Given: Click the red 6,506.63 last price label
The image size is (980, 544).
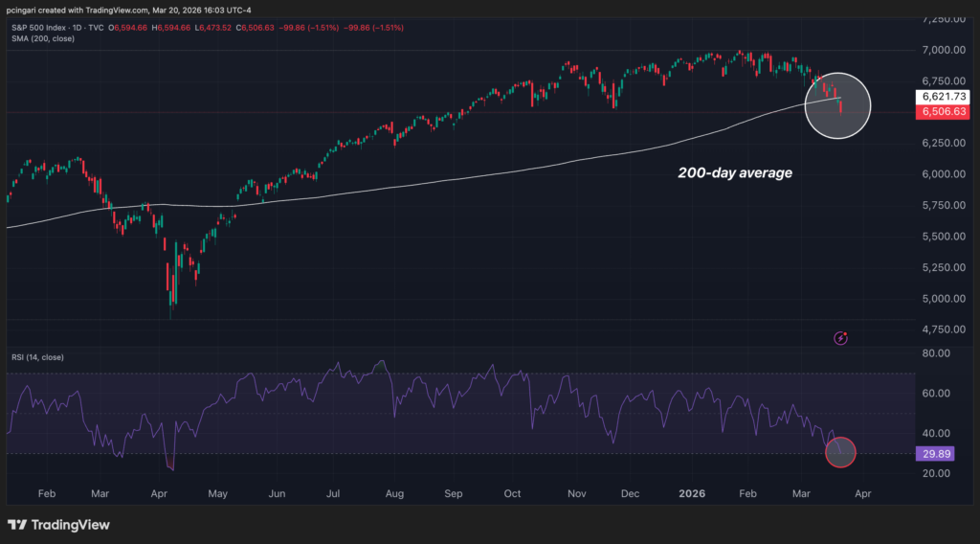Looking at the screenshot, I should [945, 112].
